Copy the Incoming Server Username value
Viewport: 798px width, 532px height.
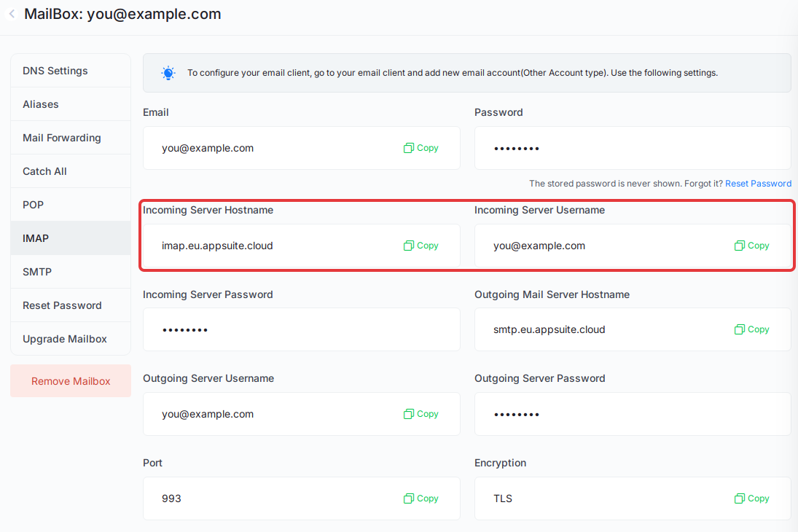[751, 246]
